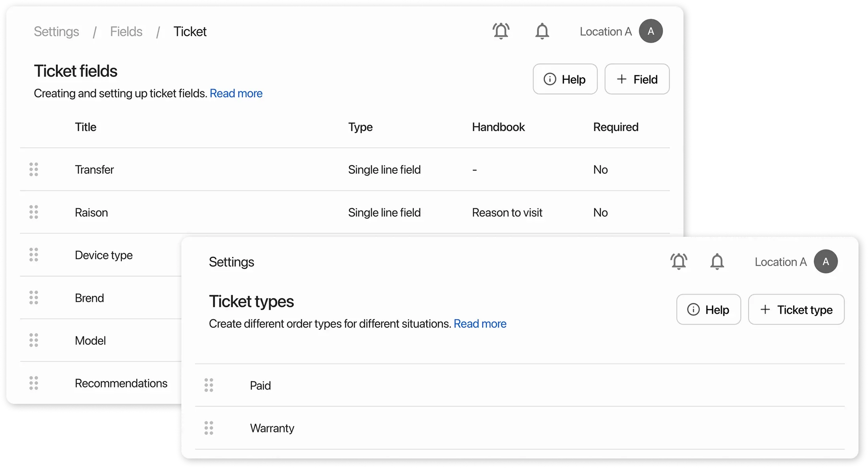Image resolution: width=868 pixels, height=468 pixels.
Task: Click the drag handle next to Raison
Action: pos(33,212)
